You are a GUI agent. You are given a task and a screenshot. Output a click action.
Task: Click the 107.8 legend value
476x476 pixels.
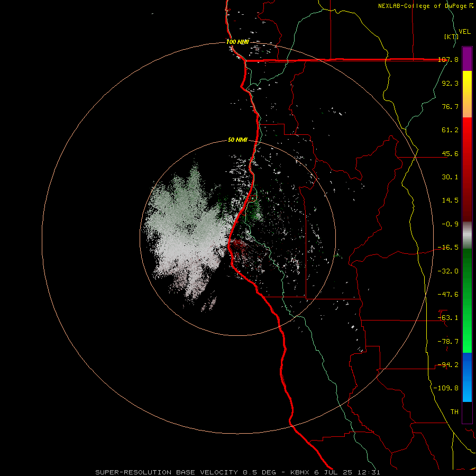tap(448, 59)
